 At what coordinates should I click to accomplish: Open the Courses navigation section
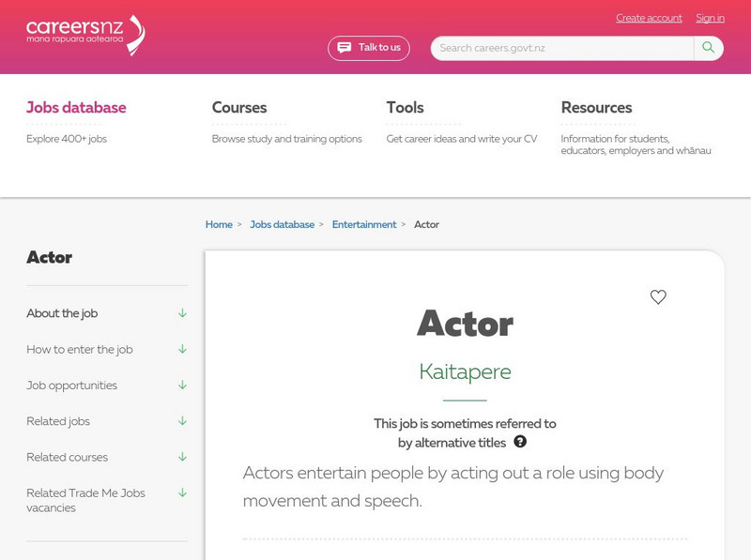point(238,107)
